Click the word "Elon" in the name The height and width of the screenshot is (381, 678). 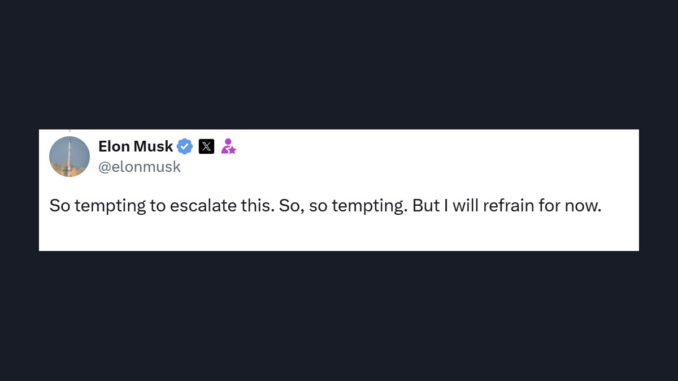(x=114, y=146)
